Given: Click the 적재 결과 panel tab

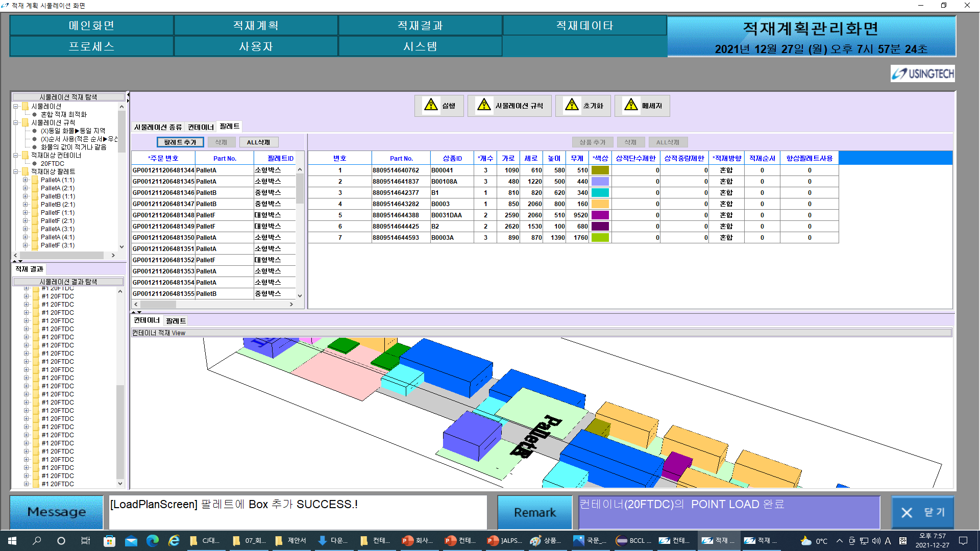Looking at the screenshot, I should click(x=29, y=269).
